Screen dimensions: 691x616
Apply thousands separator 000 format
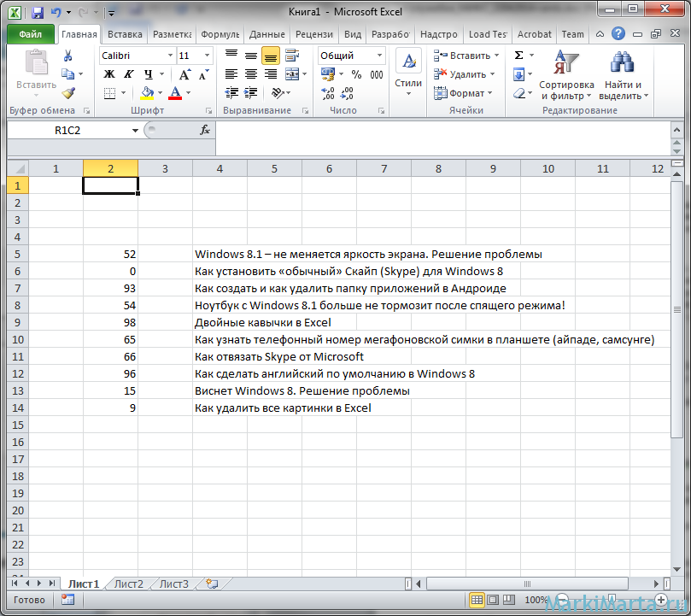click(377, 74)
